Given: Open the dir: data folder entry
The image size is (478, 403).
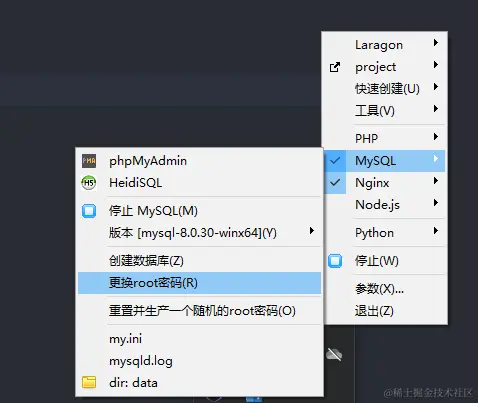Looking at the screenshot, I should click(x=199, y=383).
